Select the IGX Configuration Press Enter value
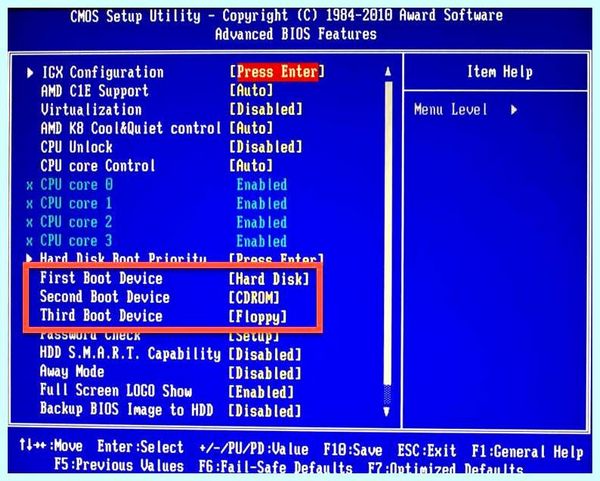 pyautogui.click(x=277, y=72)
